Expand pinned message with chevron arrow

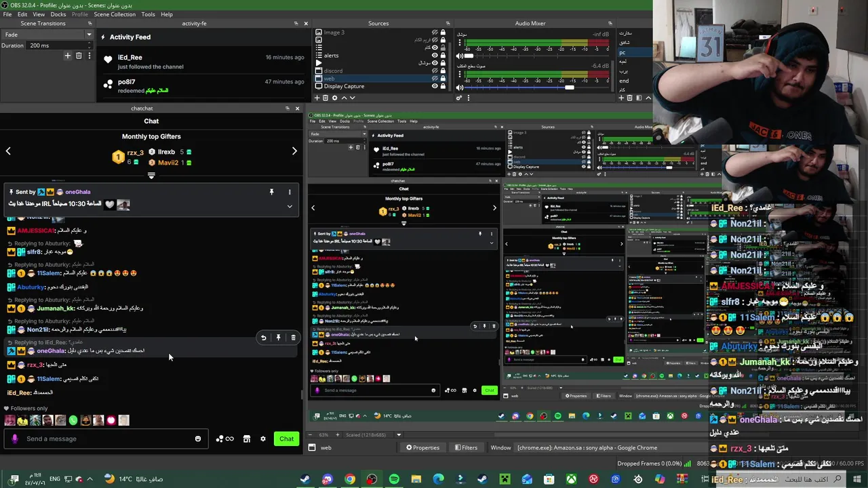pyautogui.click(x=290, y=206)
